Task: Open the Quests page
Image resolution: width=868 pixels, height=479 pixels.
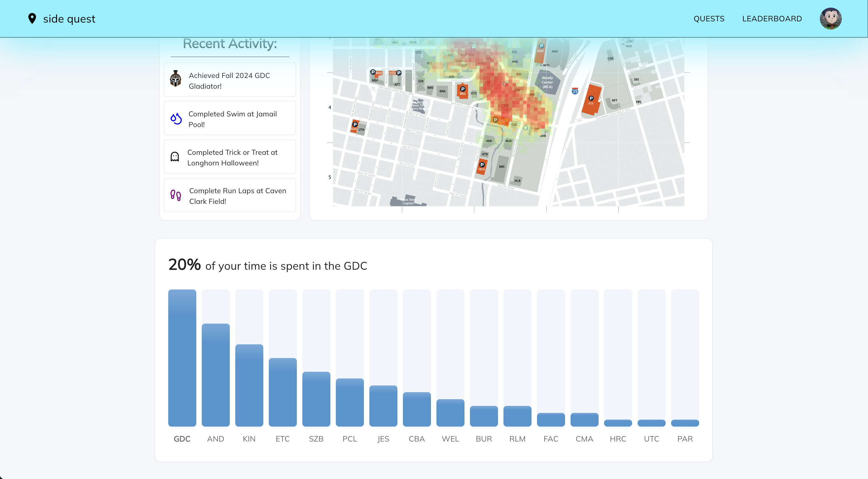Action: point(709,19)
